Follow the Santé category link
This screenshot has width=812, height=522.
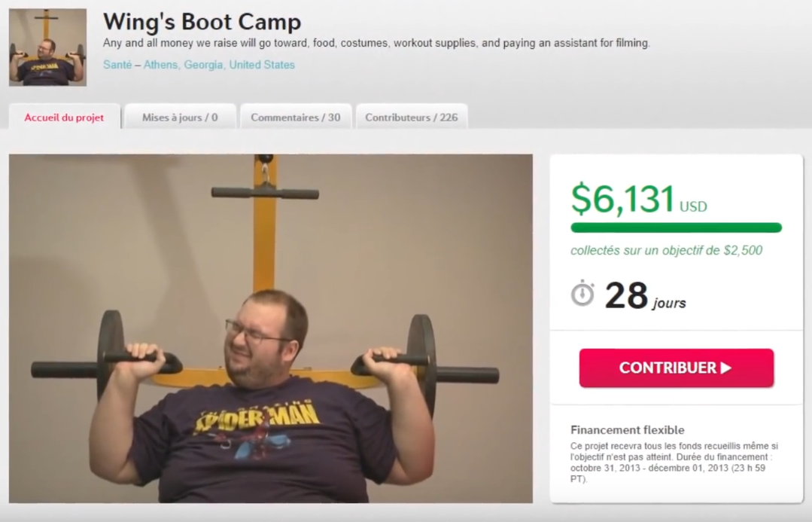pyautogui.click(x=117, y=65)
